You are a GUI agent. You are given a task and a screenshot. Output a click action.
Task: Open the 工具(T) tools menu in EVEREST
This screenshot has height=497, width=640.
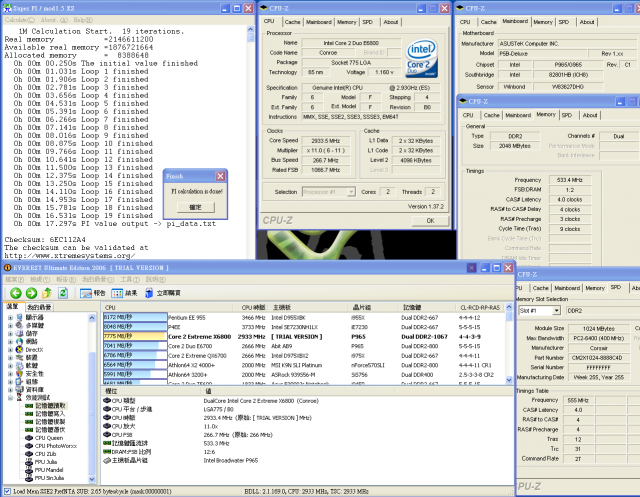130,280
